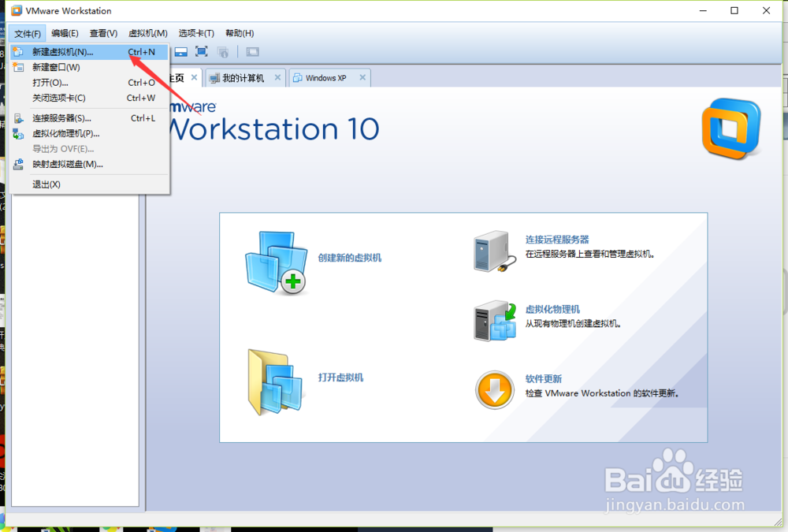This screenshot has height=532, width=788.
Task: Open the 帮助(H) menu
Action: pos(240,33)
